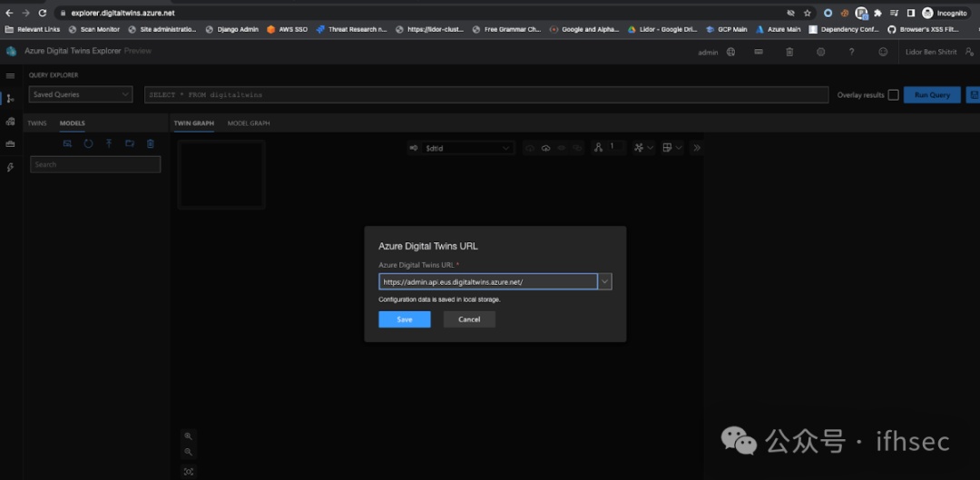Screen dimensions: 980x480
Task: Click the expansion level number field
Action: click(615, 148)
